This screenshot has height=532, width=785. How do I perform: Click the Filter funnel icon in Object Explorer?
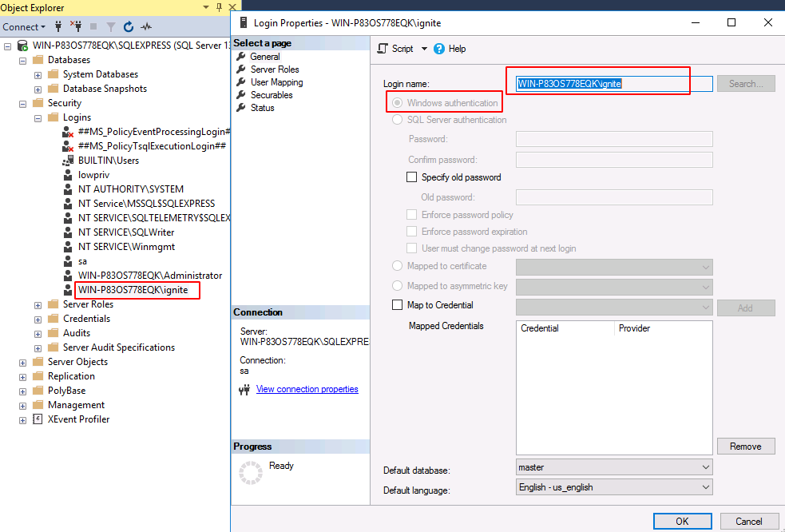[x=111, y=27]
